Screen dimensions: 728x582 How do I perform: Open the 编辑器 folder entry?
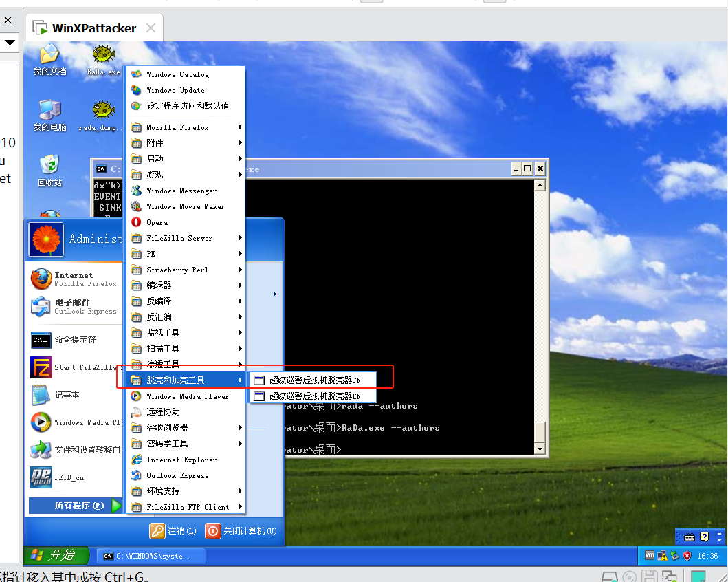point(186,285)
